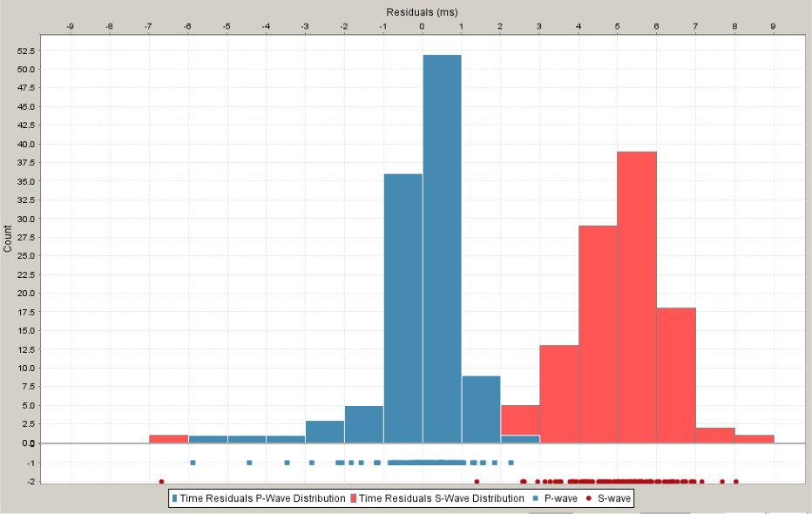Click the 0 tick label on x-axis

[422, 24]
